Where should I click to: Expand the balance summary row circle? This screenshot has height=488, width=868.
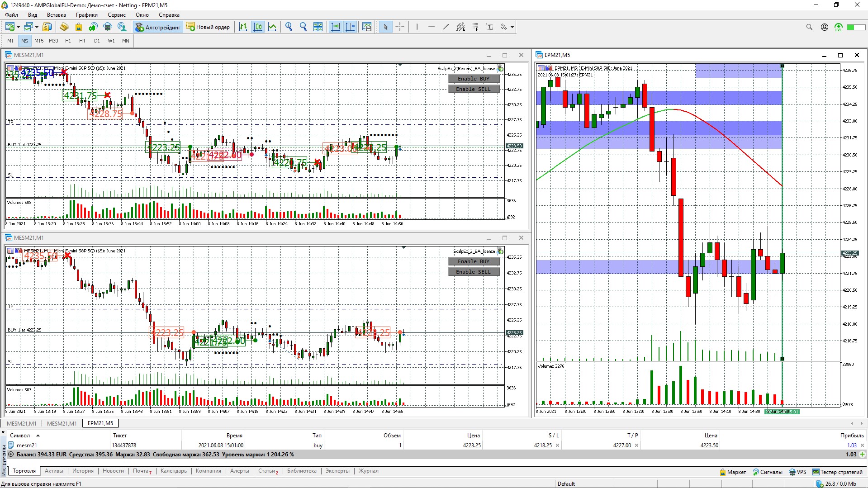point(11,454)
